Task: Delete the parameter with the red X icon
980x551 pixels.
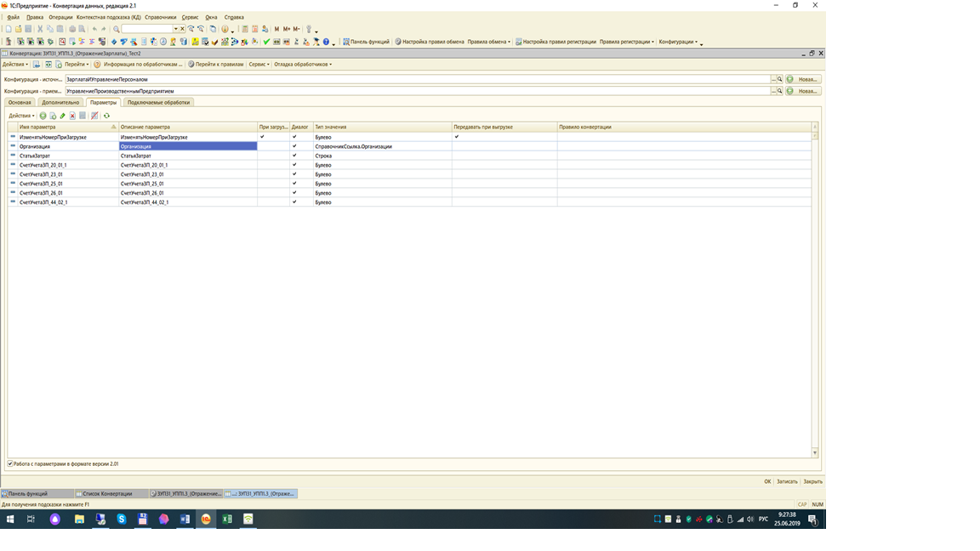Action: tap(72, 116)
